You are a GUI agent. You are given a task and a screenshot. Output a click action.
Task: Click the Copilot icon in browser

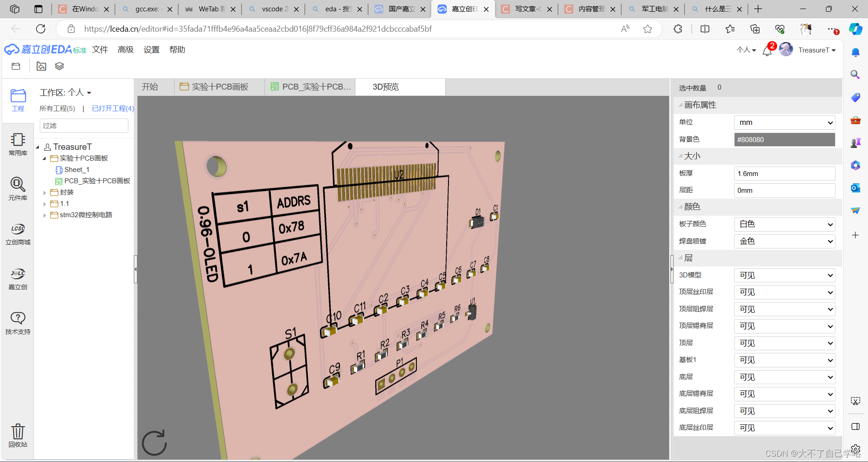tap(855, 29)
